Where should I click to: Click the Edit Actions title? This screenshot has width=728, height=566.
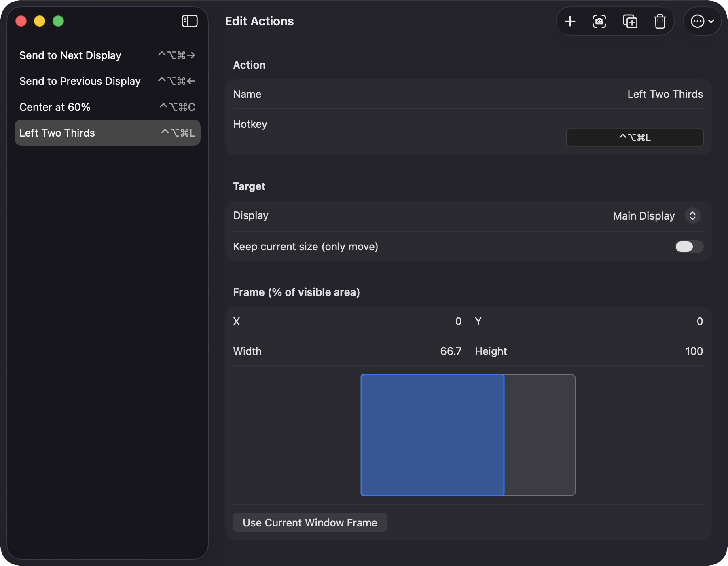(259, 21)
